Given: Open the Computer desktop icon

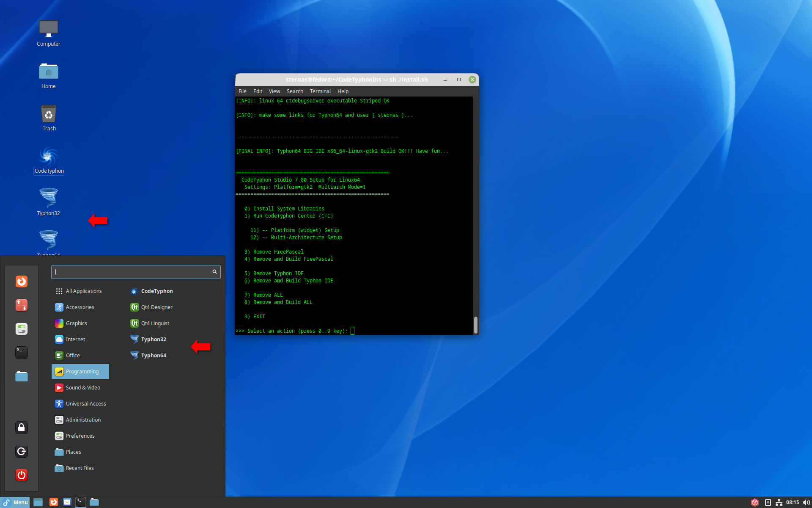Looking at the screenshot, I should (48, 33).
